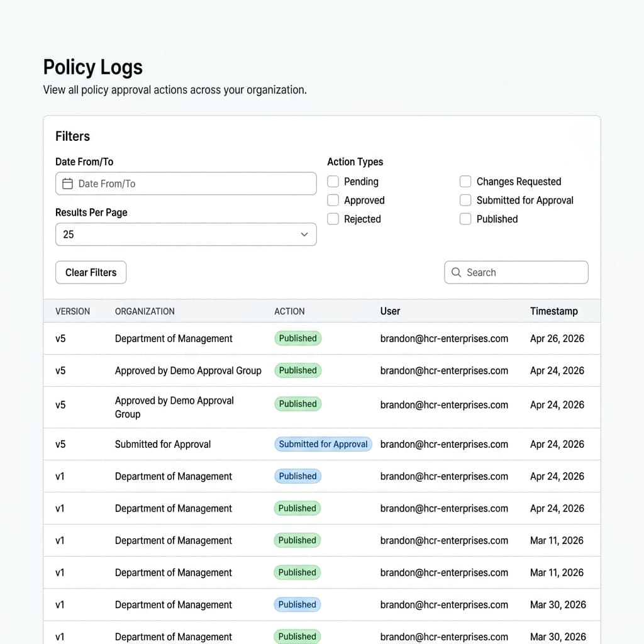Click the calendar icon in the date field
The width and height of the screenshot is (644, 644).
coord(67,184)
